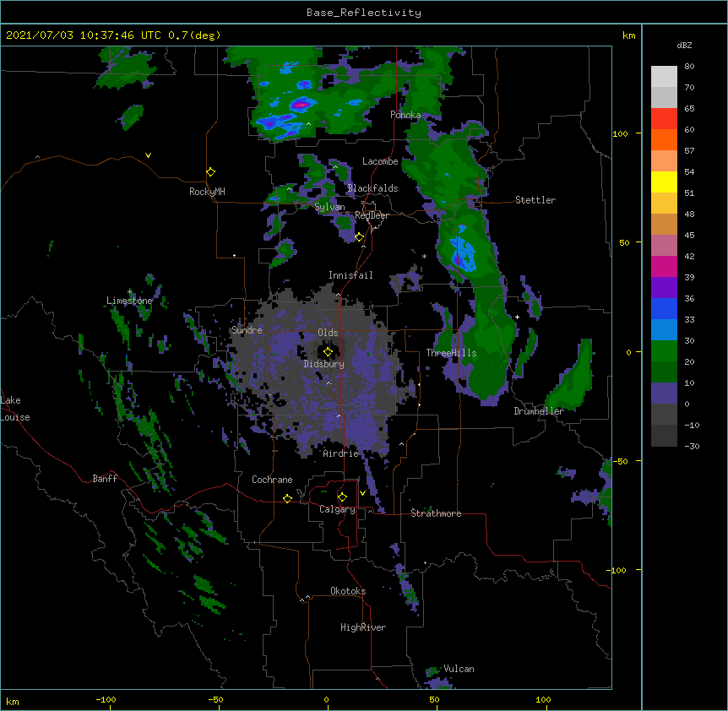728x711 pixels.
Task: Click the RockyMH label
Action: pyautogui.click(x=207, y=192)
